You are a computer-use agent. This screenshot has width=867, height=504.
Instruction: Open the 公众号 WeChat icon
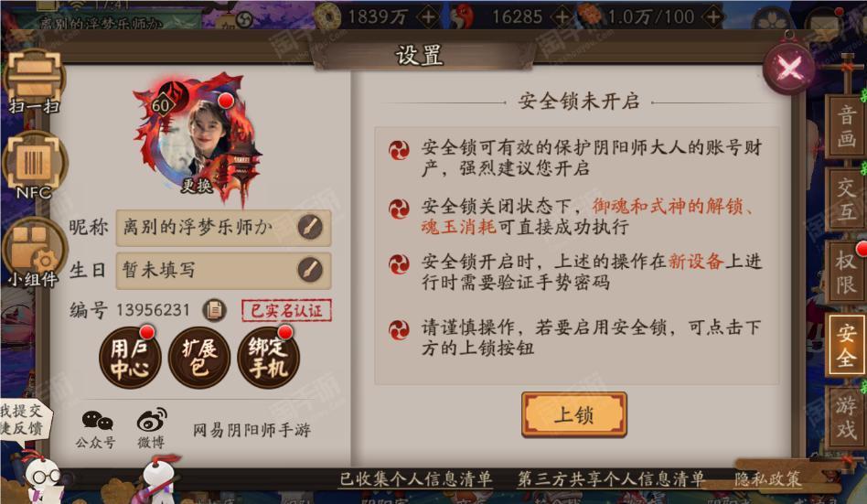pyautogui.click(x=96, y=429)
